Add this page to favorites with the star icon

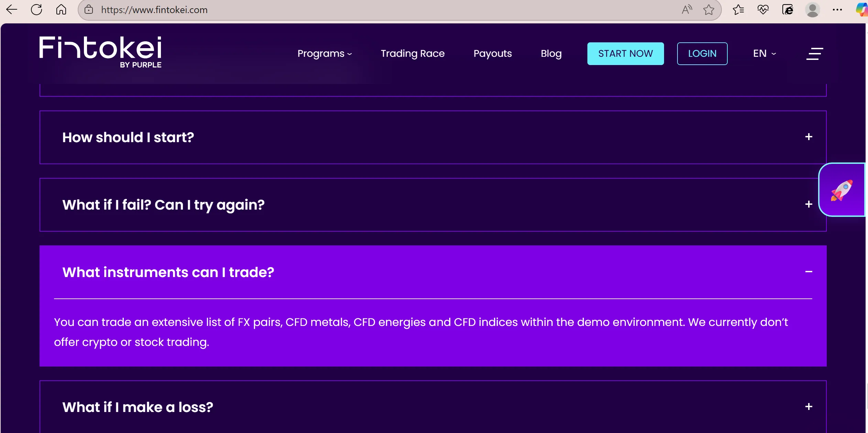click(709, 10)
